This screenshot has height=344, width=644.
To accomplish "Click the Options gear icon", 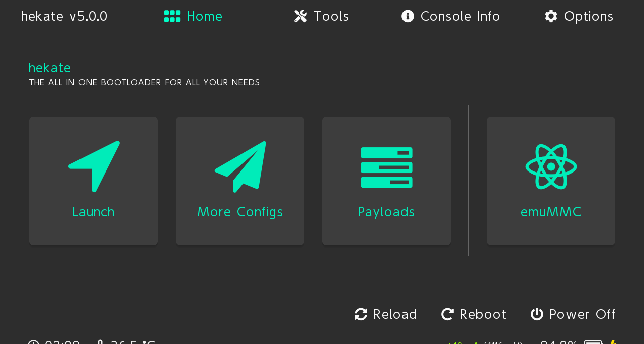I will [551, 16].
